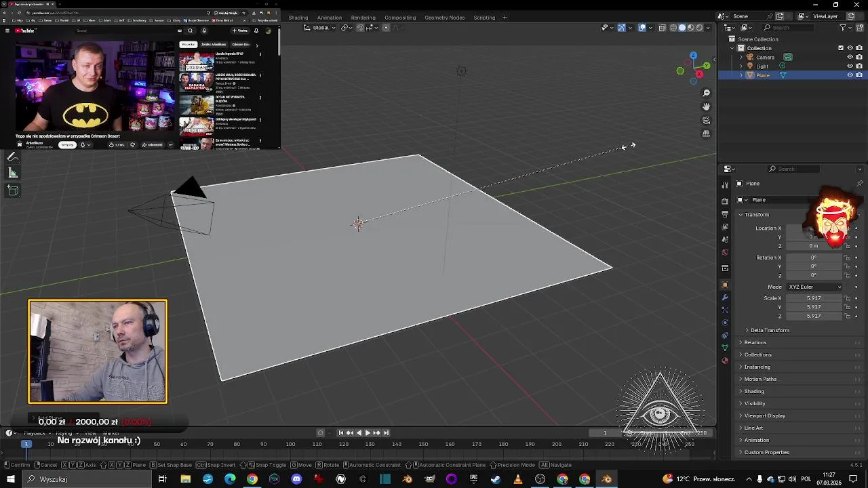Toggle the snapping magnet in viewport header
868x488 pixels.
[360, 28]
